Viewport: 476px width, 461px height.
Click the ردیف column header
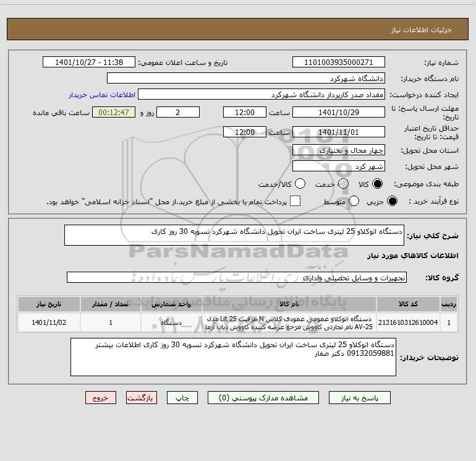pos(449,304)
